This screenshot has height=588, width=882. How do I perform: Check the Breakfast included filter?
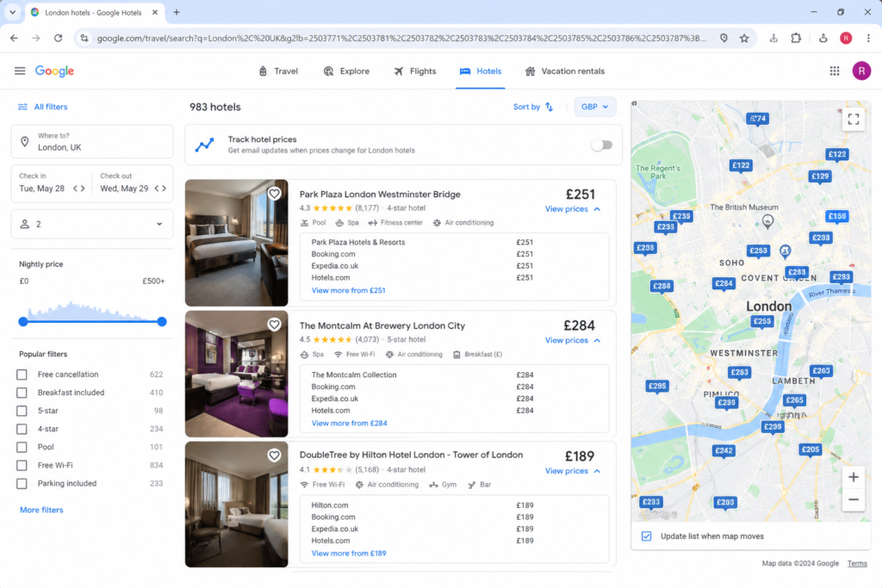point(22,393)
